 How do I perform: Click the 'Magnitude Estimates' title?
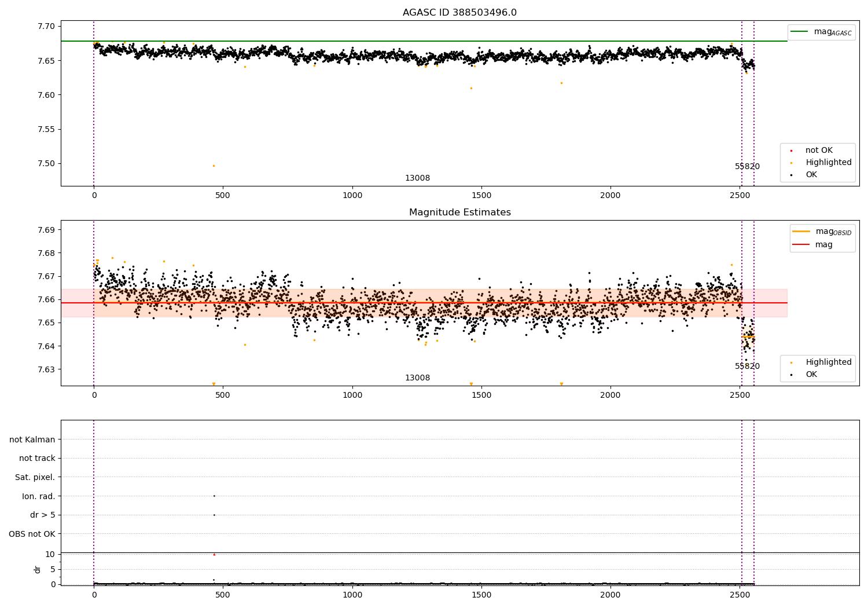coord(460,213)
